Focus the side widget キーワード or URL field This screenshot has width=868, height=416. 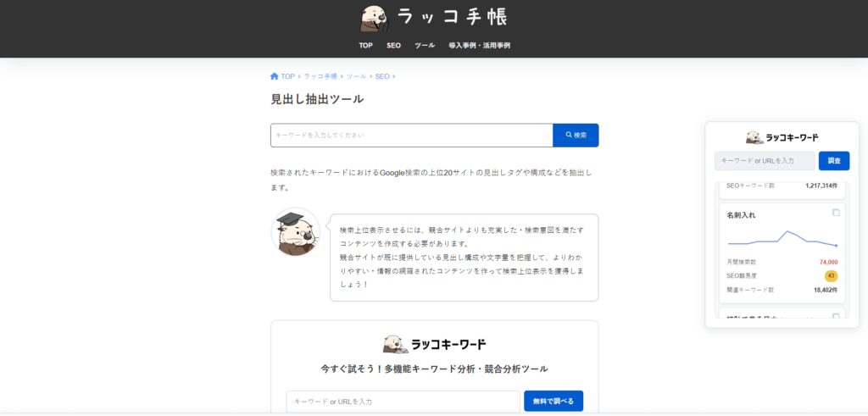click(765, 161)
